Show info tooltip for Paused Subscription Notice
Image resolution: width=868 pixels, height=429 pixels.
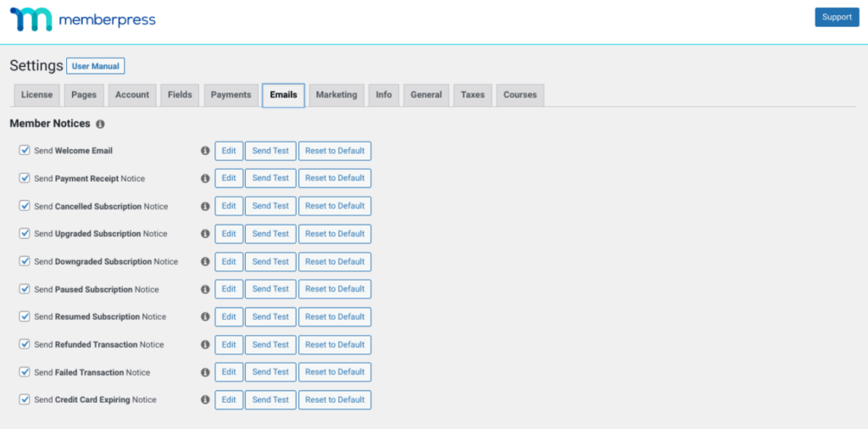[205, 289]
